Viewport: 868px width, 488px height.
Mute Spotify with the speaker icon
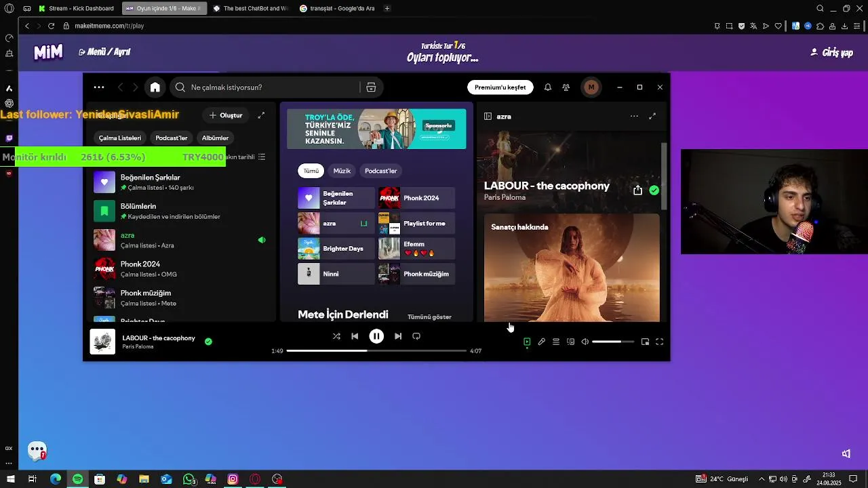coord(585,342)
